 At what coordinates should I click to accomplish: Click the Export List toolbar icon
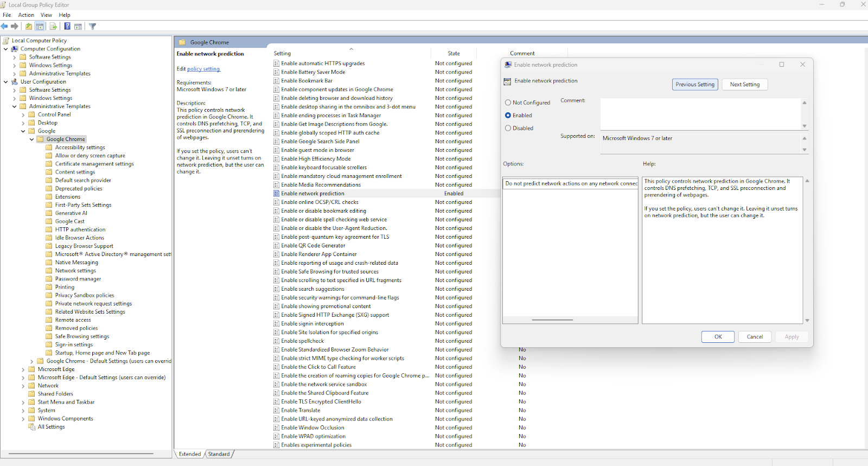53,26
